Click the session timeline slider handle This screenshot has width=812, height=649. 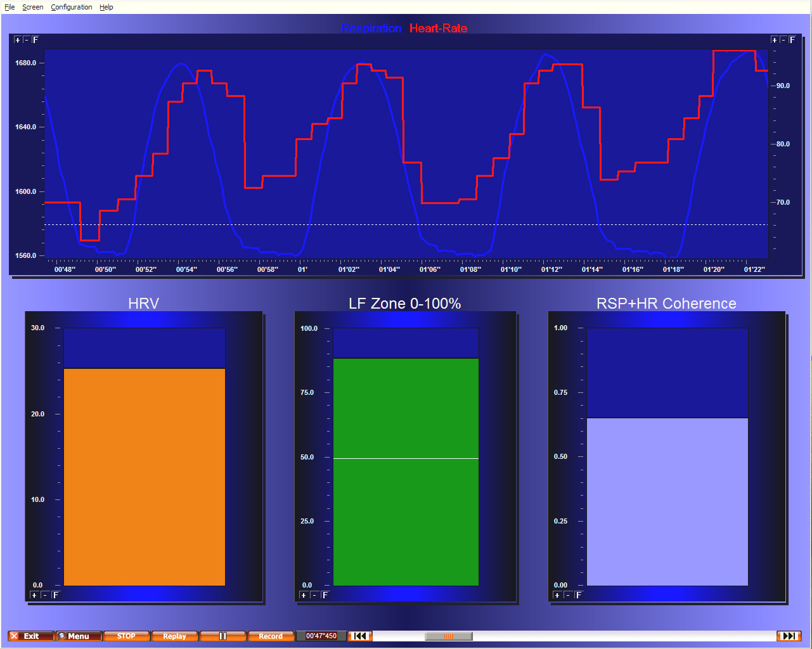point(448,636)
